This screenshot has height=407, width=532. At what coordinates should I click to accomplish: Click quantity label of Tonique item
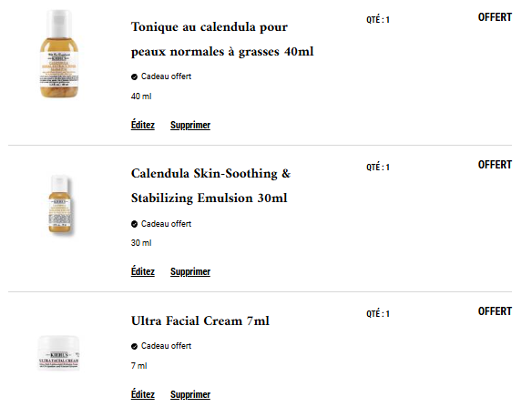[378, 20]
